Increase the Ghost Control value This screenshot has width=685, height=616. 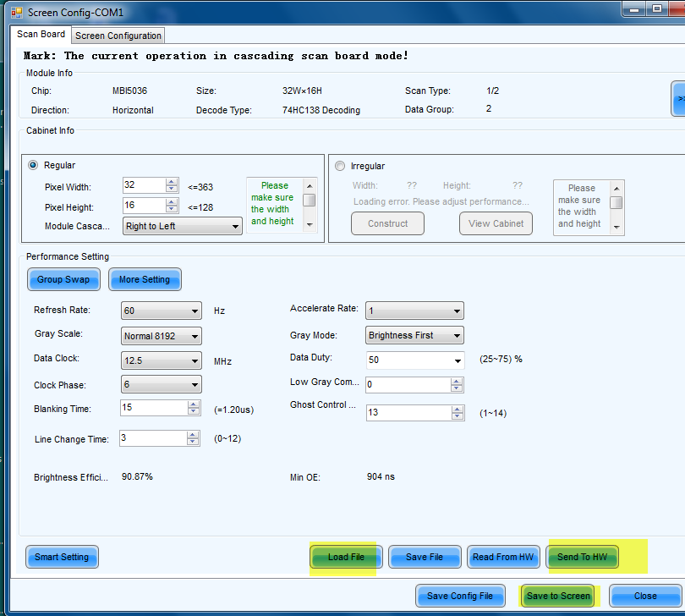click(457, 409)
